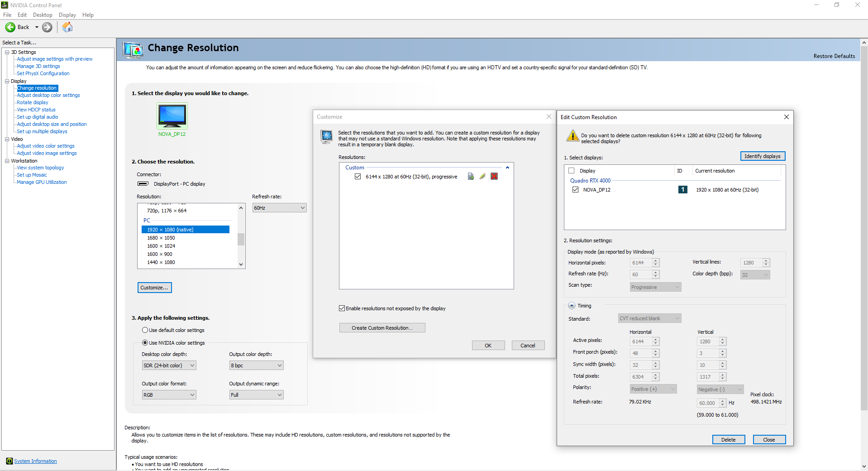The width and height of the screenshot is (868, 471).
Task: Click the System Information icon at bottom left
Action: point(9,461)
